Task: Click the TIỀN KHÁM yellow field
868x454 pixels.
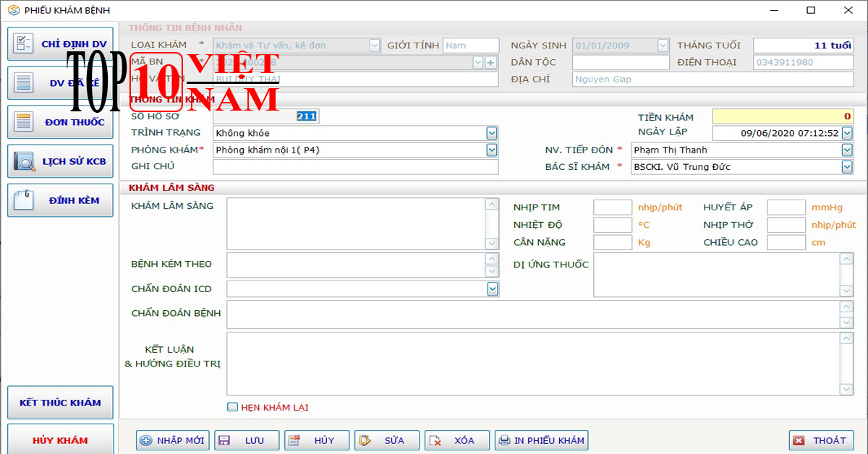Action: pos(783,116)
